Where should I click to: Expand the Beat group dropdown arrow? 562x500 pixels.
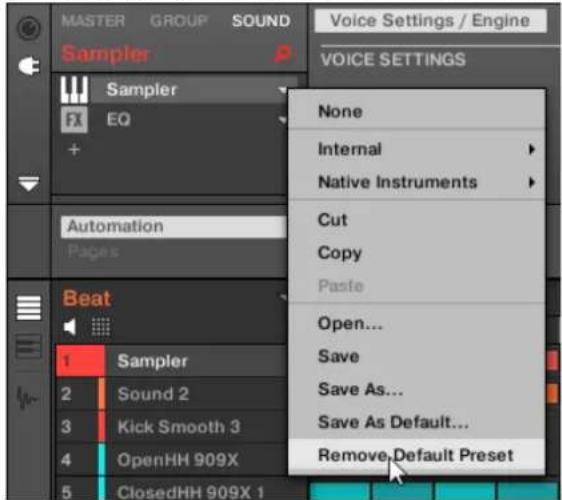pyautogui.click(x=283, y=297)
